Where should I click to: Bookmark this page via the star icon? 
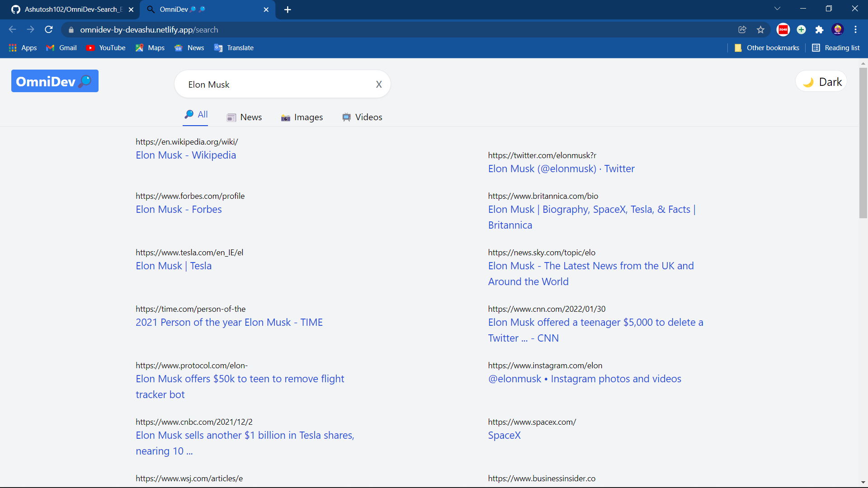click(760, 29)
